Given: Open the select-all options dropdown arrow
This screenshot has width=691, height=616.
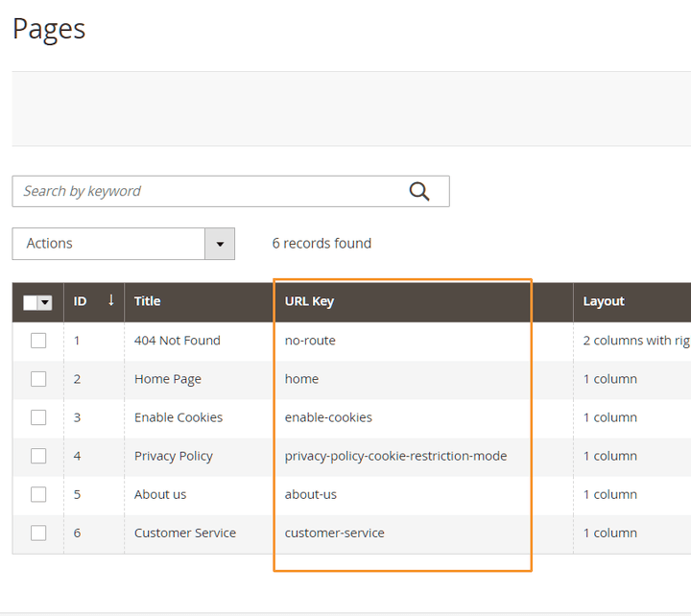Looking at the screenshot, I should [44, 302].
